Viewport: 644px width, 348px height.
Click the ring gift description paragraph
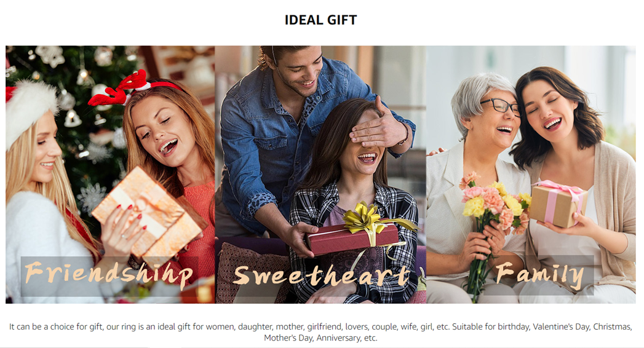[320, 332]
